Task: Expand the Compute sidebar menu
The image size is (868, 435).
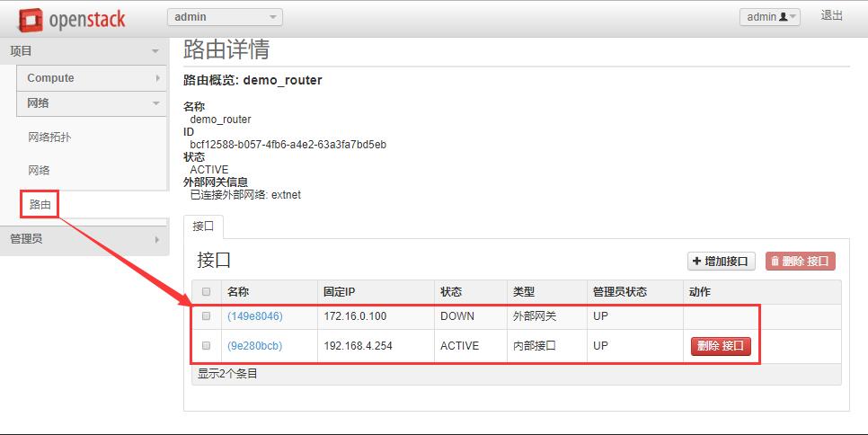Action: (x=92, y=78)
